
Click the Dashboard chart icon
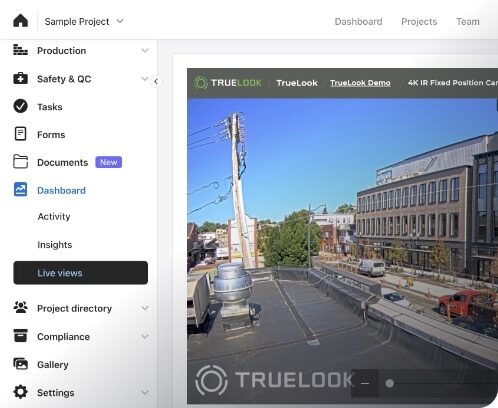(x=20, y=190)
